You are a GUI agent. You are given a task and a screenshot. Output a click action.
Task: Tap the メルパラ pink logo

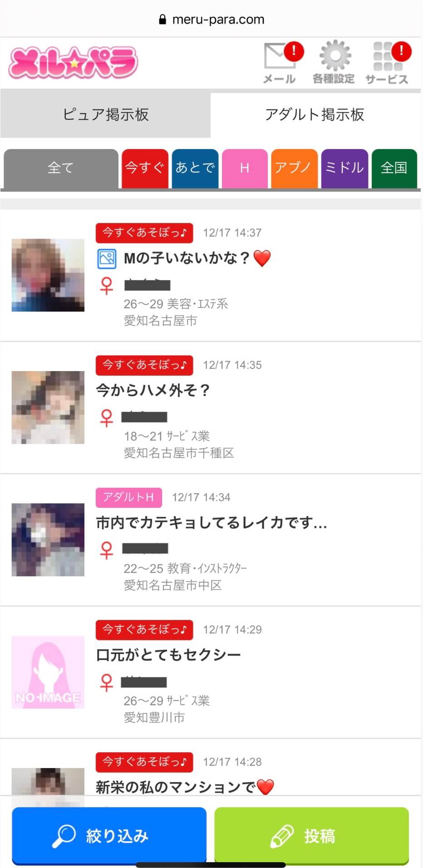[x=73, y=62]
